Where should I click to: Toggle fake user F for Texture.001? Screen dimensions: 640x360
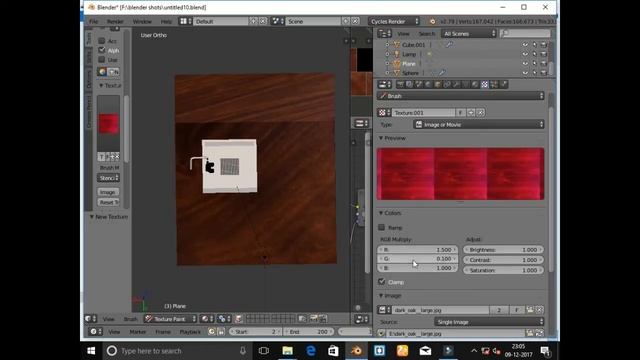click(460, 113)
